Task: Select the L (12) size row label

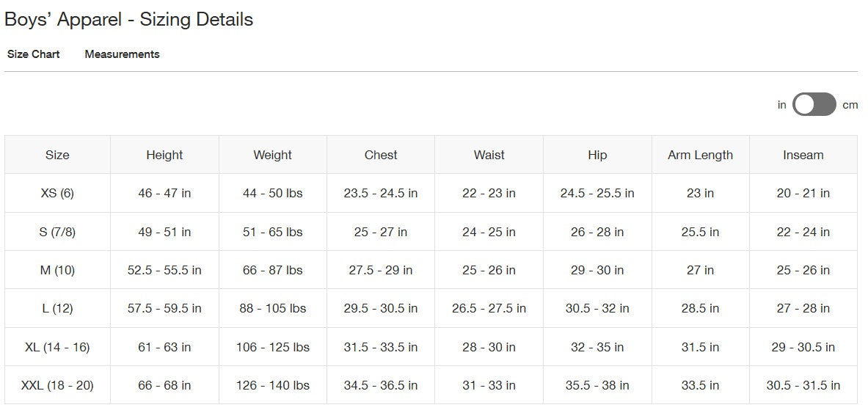Action: 57,308
